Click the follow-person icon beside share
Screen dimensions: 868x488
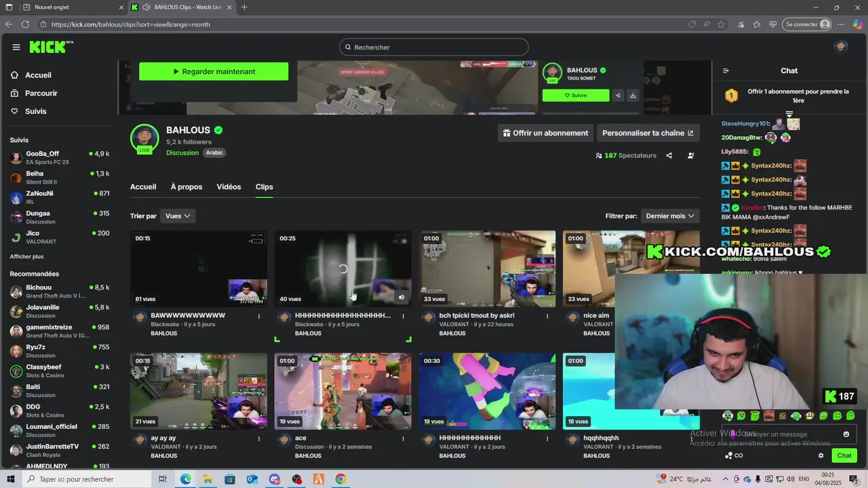[x=690, y=155]
